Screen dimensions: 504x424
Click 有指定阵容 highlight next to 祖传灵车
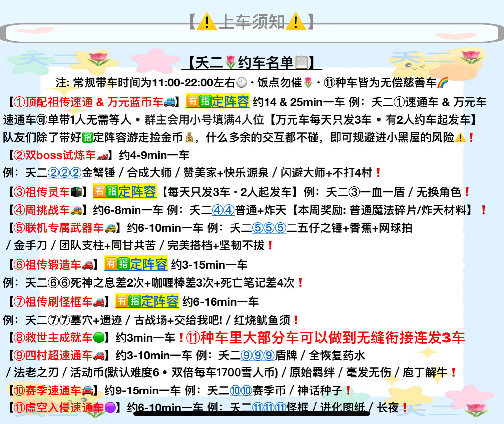point(124,191)
